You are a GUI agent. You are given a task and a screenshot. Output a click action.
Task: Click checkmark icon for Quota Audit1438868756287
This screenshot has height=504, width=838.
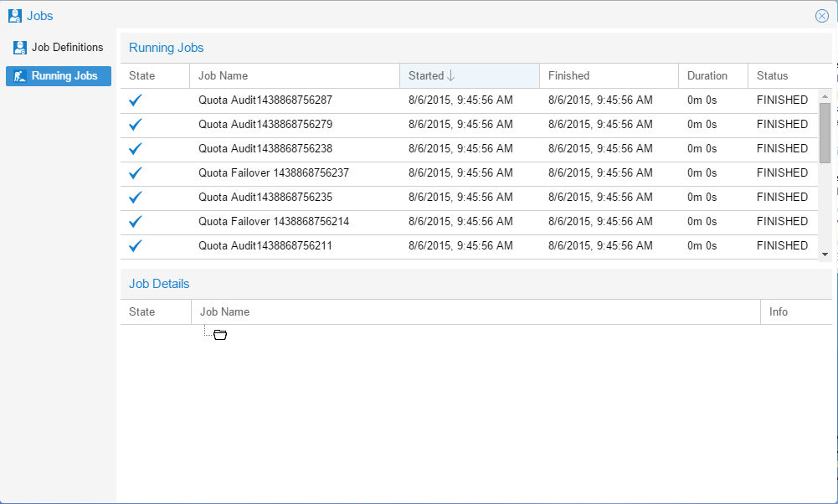coord(136,100)
